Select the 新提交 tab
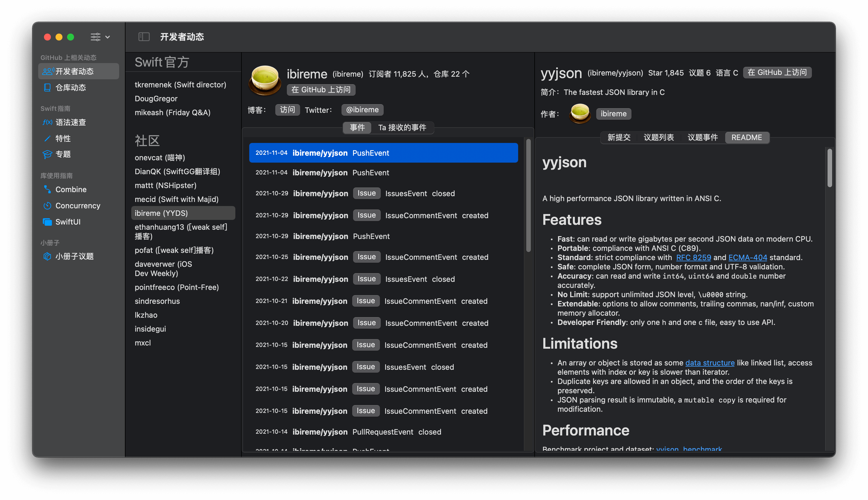 (619, 137)
